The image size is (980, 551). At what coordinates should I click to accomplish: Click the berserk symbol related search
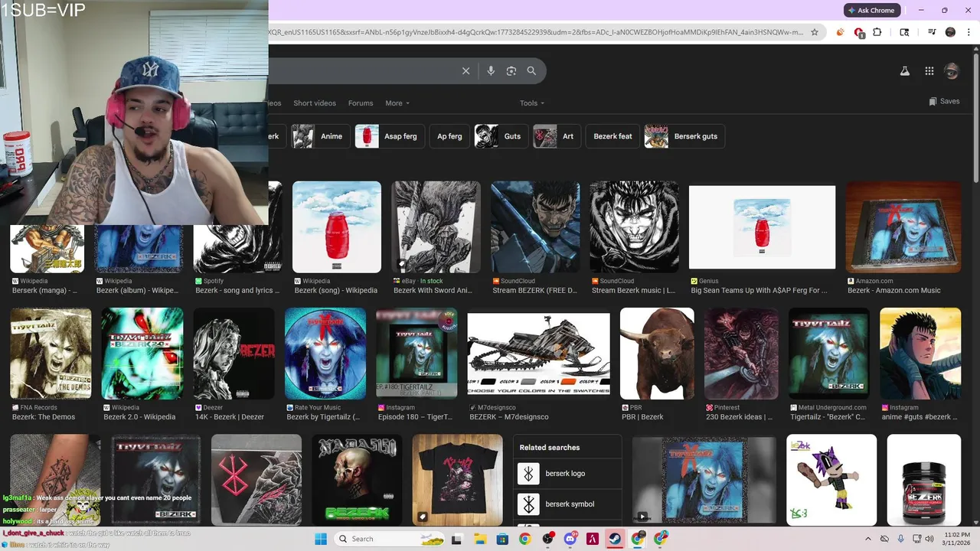click(x=567, y=504)
